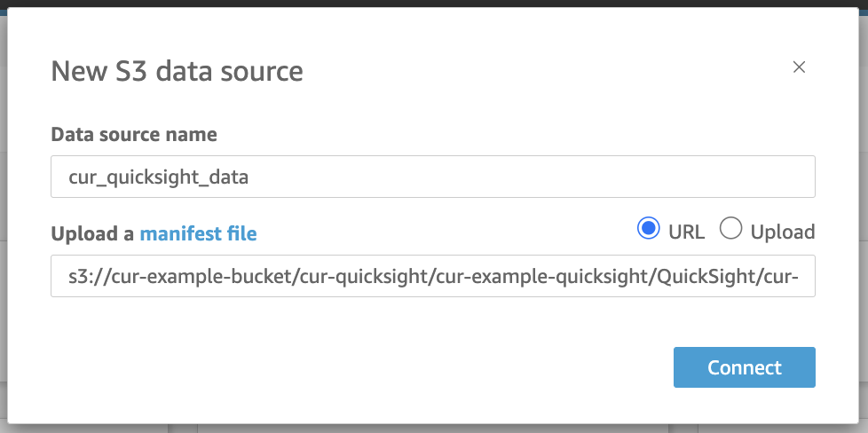The height and width of the screenshot is (433, 868).
Task: Click the "Upload a" label text
Action: click(x=92, y=234)
